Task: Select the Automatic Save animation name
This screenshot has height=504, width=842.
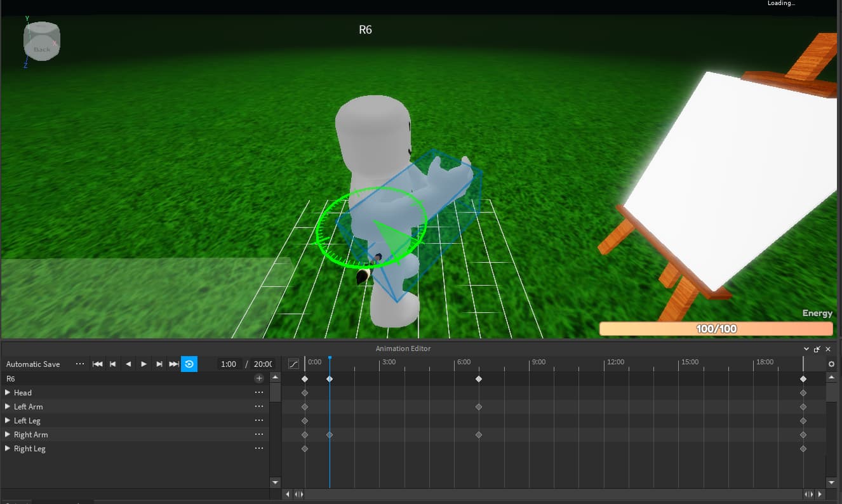Action: [33, 364]
